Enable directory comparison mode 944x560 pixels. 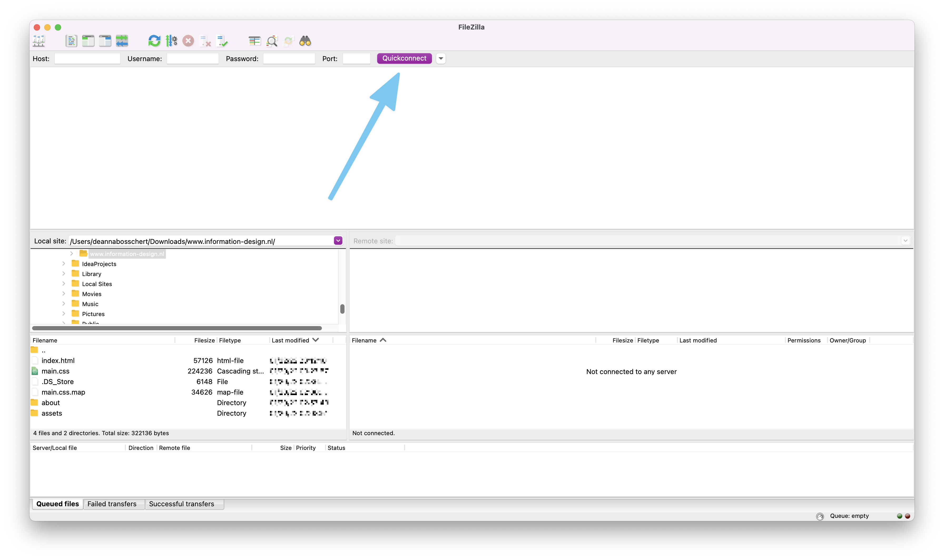point(255,41)
